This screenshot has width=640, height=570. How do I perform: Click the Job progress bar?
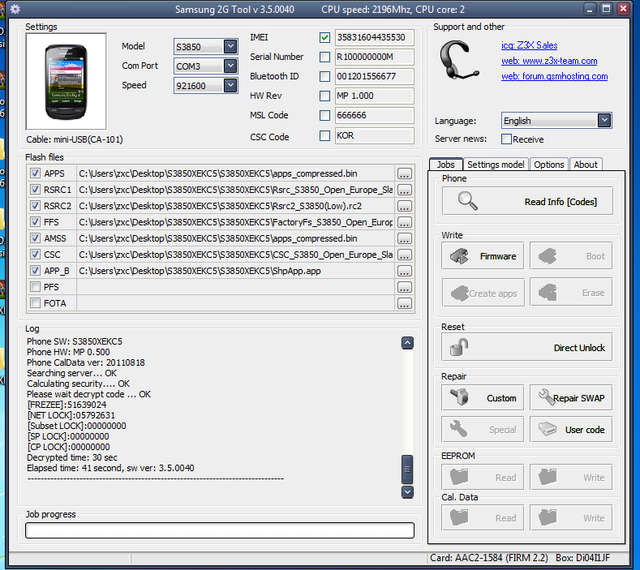pos(220,530)
